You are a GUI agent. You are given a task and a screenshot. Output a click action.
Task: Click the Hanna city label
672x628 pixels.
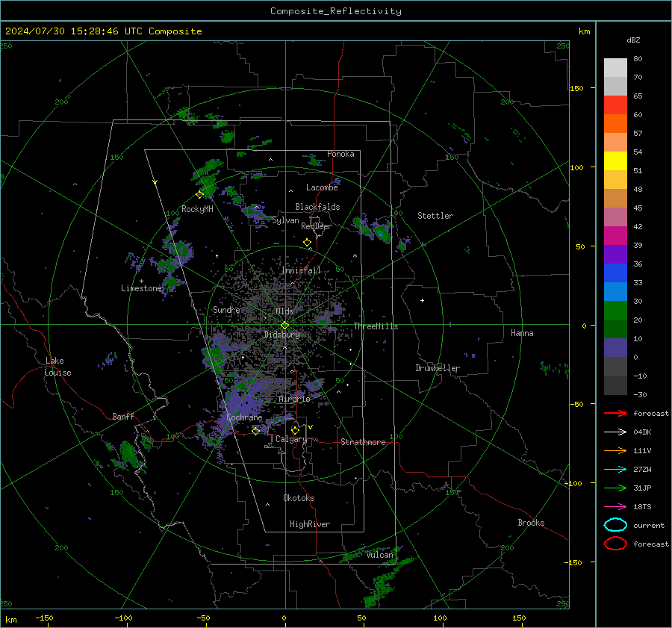click(x=522, y=333)
